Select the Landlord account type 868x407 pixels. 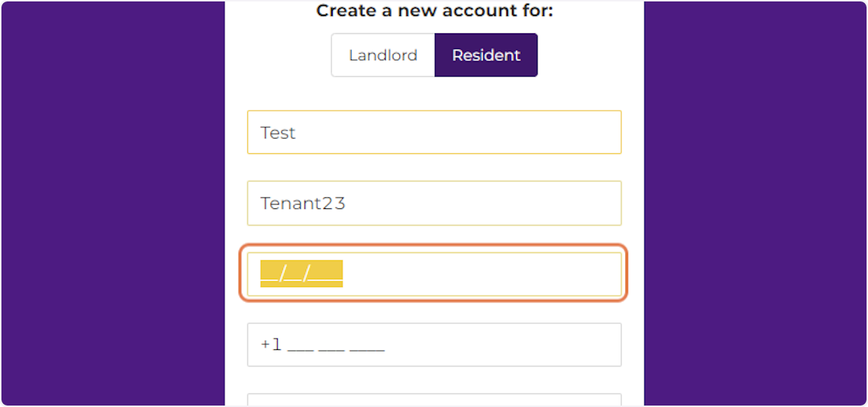click(383, 55)
